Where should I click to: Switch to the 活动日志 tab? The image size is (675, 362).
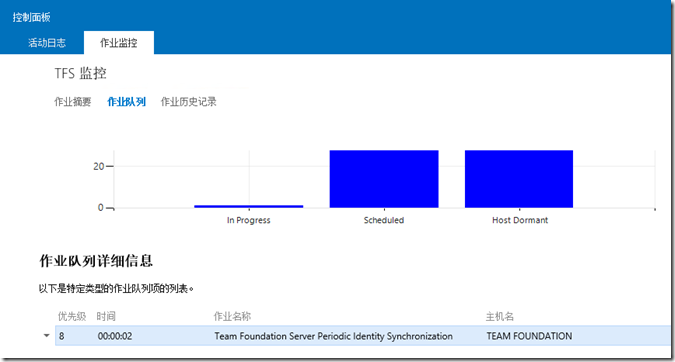[x=47, y=43]
